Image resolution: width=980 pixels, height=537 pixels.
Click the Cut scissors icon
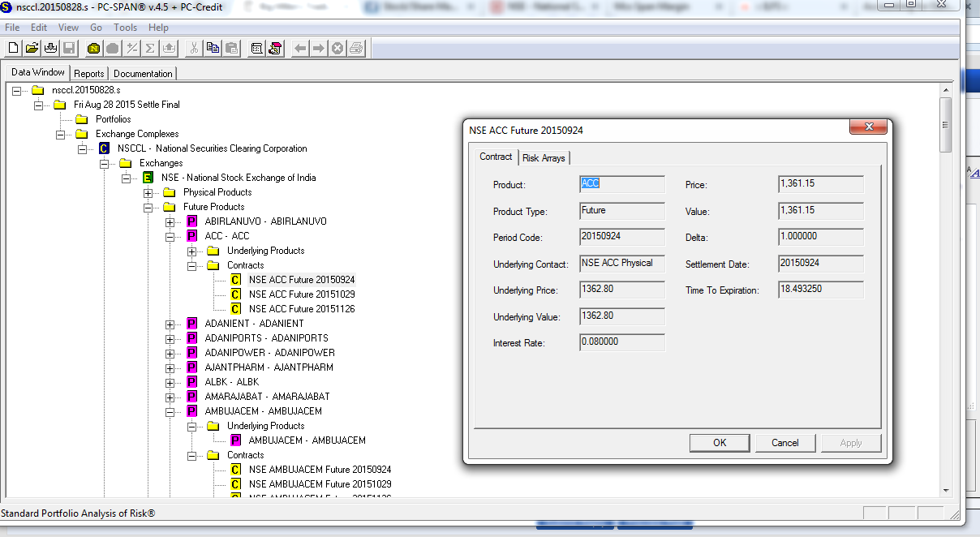[194, 48]
